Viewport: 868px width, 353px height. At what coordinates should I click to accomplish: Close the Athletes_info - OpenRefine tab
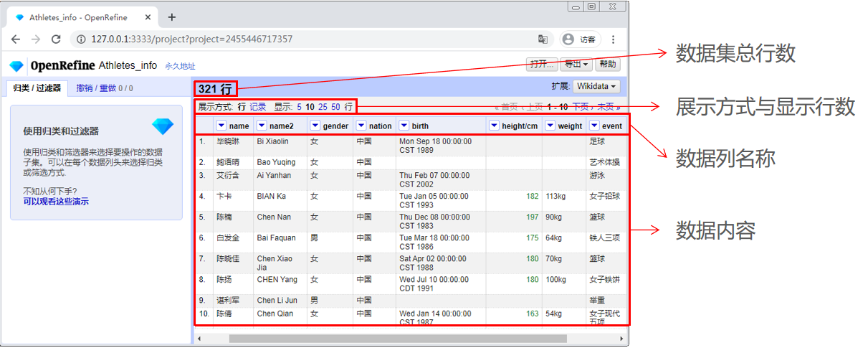pyautogui.click(x=149, y=17)
